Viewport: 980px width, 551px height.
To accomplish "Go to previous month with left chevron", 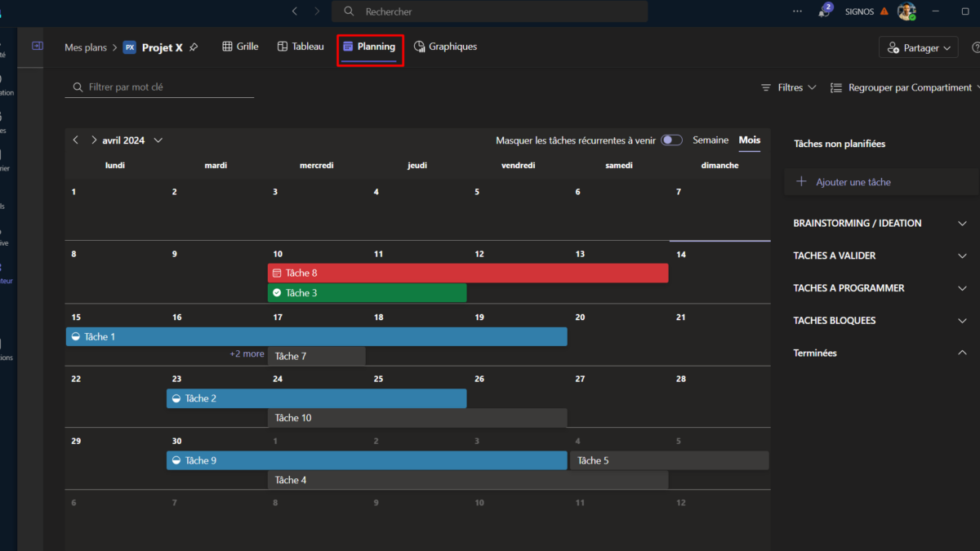I will (x=76, y=140).
